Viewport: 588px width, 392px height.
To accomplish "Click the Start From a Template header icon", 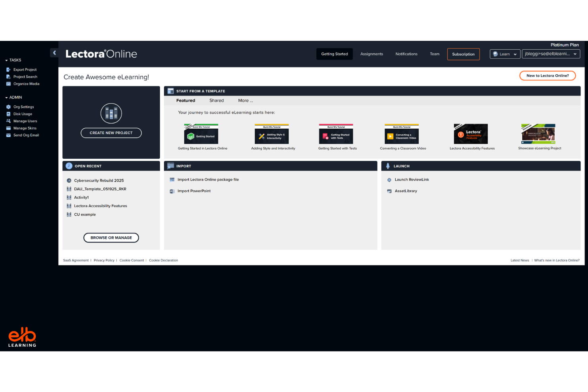I will [x=170, y=91].
